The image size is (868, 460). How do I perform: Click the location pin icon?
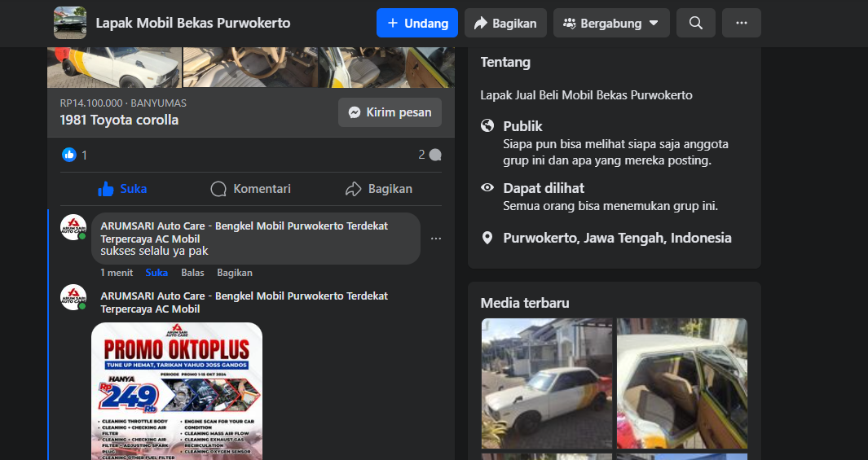487,238
